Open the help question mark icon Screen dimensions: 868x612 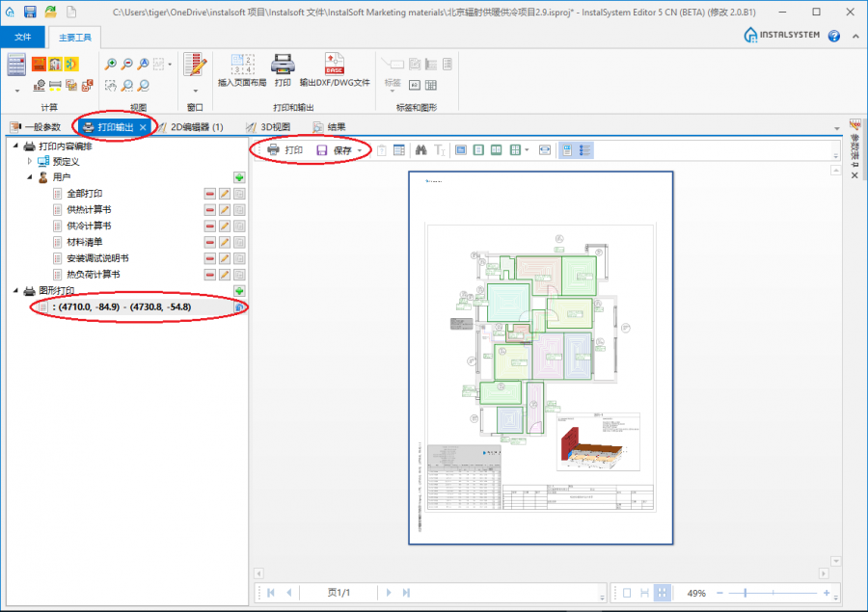tap(833, 36)
